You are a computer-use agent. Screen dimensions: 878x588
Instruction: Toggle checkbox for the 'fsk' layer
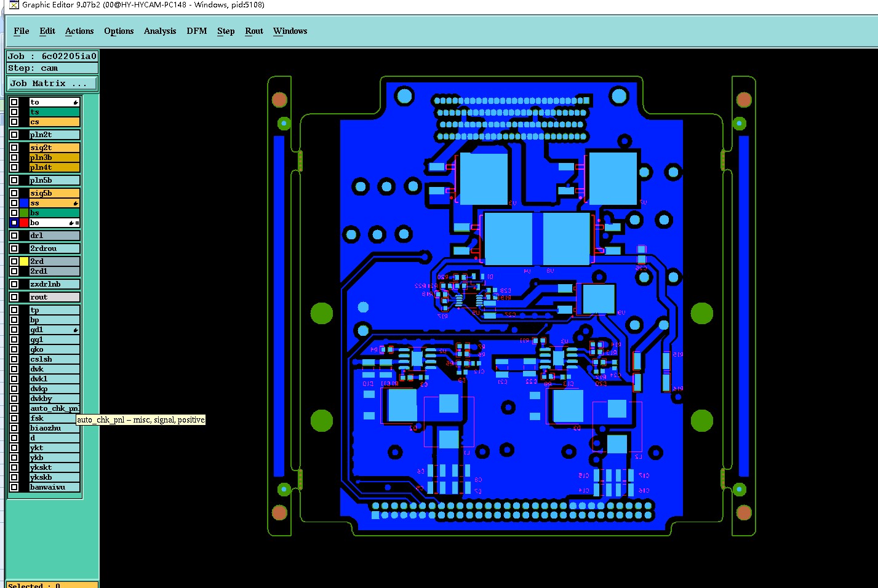[14, 419]
